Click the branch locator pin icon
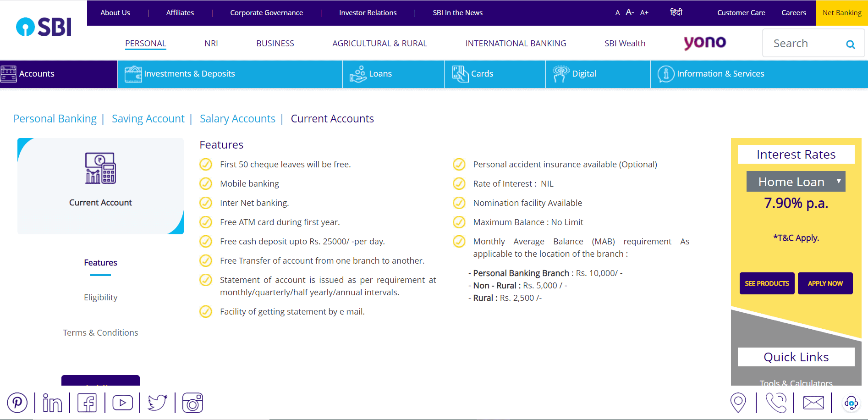 point(739,403)
